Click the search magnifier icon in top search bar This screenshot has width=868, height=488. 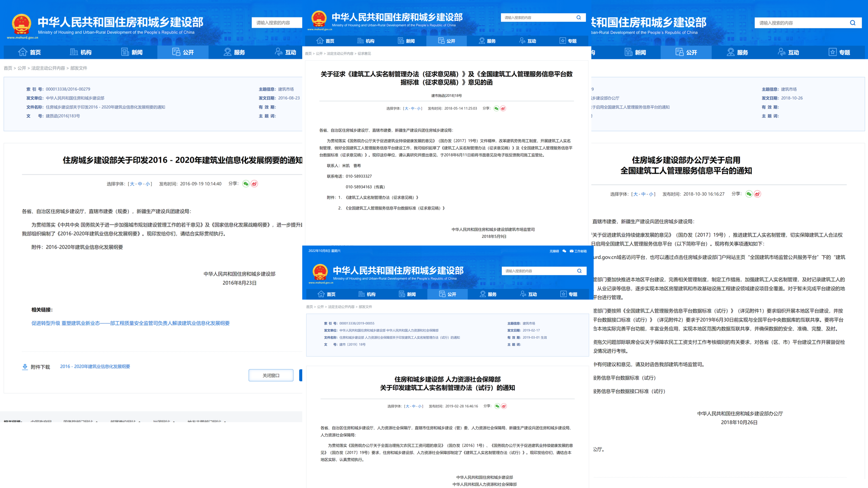pyautogui.click(x=578, y=17)
